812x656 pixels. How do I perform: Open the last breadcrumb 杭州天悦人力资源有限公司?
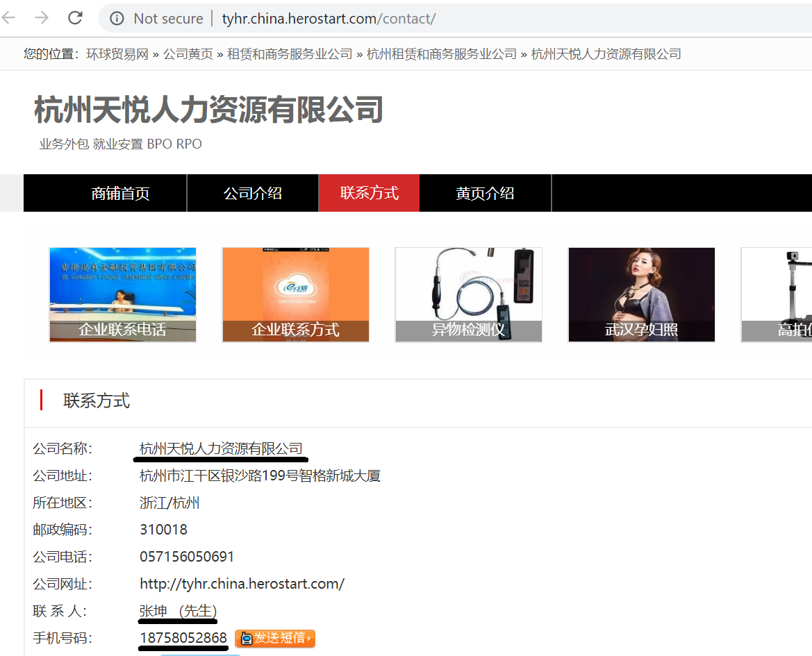coord(606,54)
